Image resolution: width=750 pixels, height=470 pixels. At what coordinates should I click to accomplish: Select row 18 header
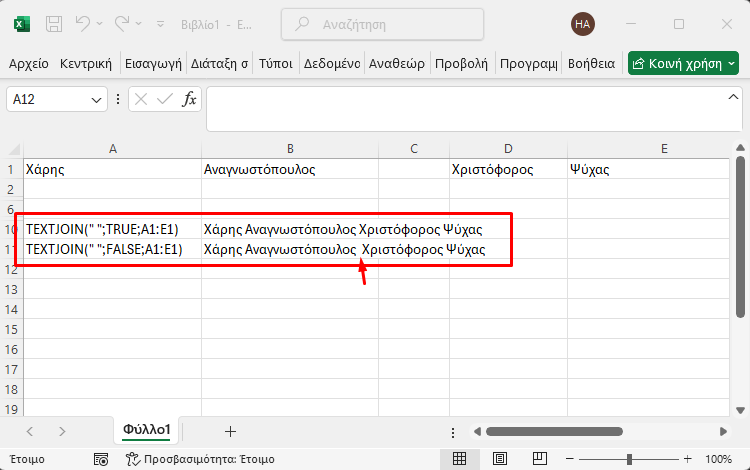click(x=11, y=390)
